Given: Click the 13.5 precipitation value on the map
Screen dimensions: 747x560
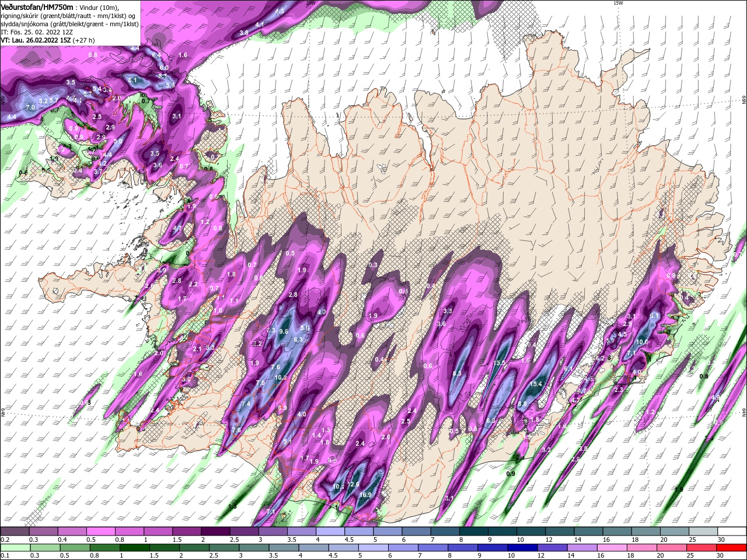Looking at the screenshot, I should (499, 363).
